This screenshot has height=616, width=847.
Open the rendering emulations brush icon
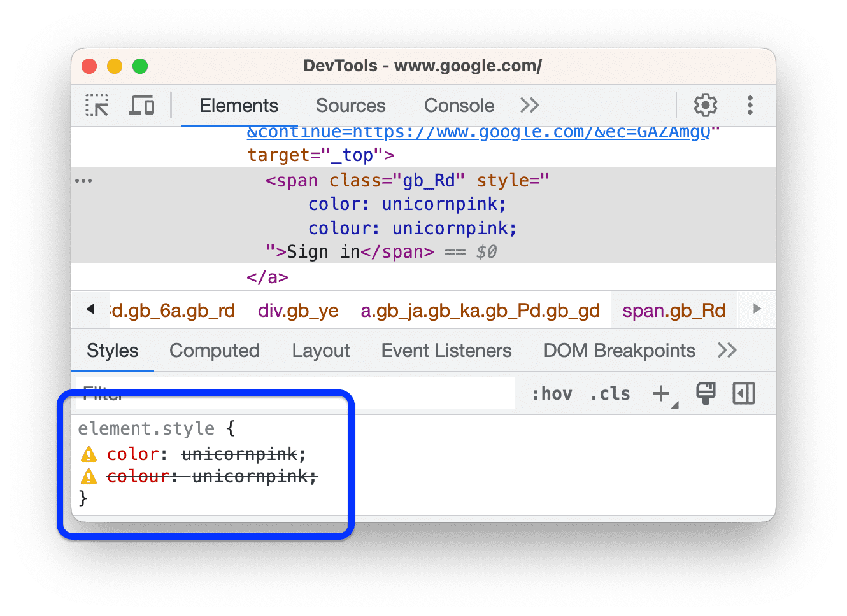(707, 393)
